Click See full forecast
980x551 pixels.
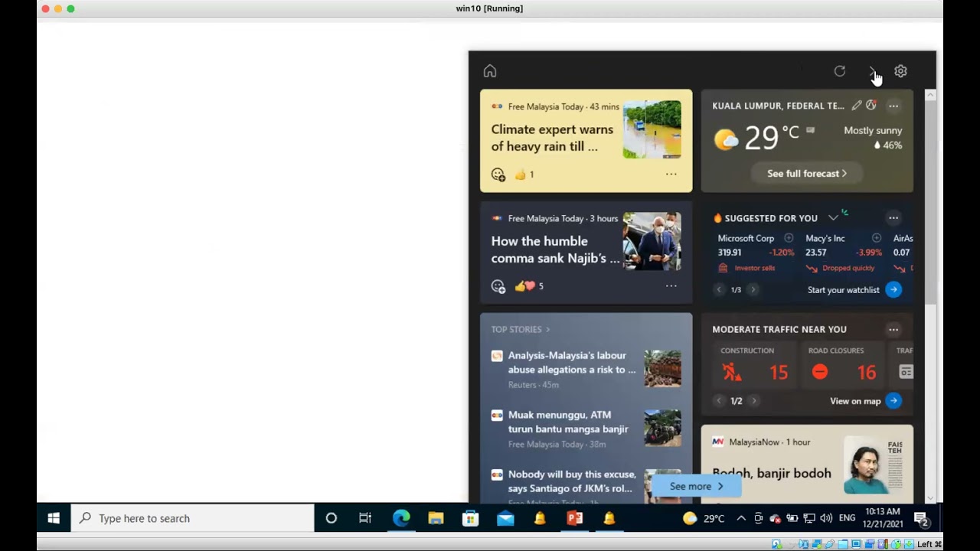pyautogui.click(x=807, y=174)
